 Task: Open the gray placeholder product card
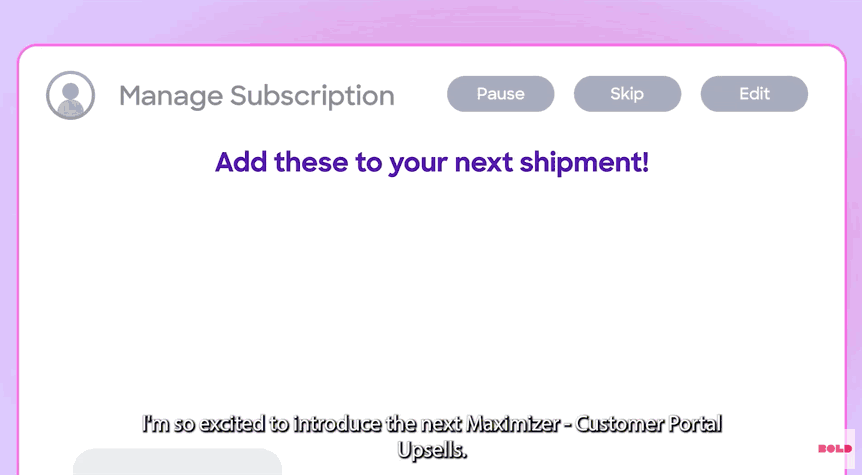pos(178,462)
